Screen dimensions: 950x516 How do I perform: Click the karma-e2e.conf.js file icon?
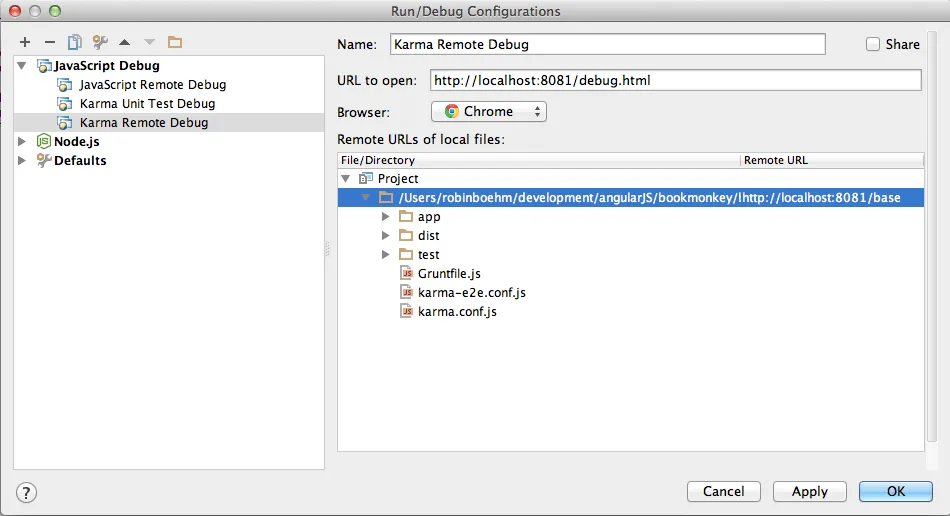point(407,292)
